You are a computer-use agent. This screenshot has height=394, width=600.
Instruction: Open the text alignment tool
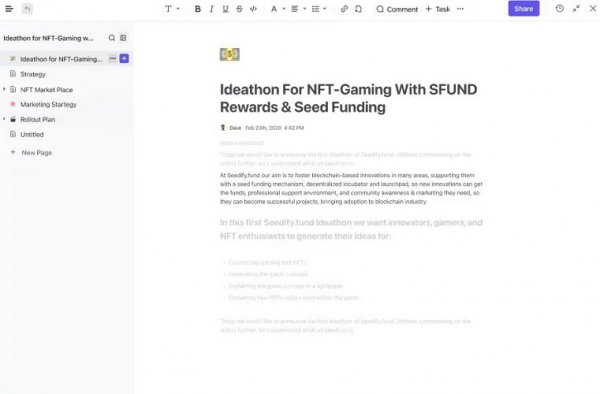295,9
